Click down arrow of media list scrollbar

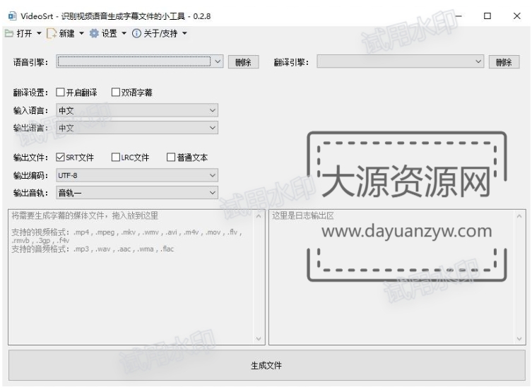259,338
